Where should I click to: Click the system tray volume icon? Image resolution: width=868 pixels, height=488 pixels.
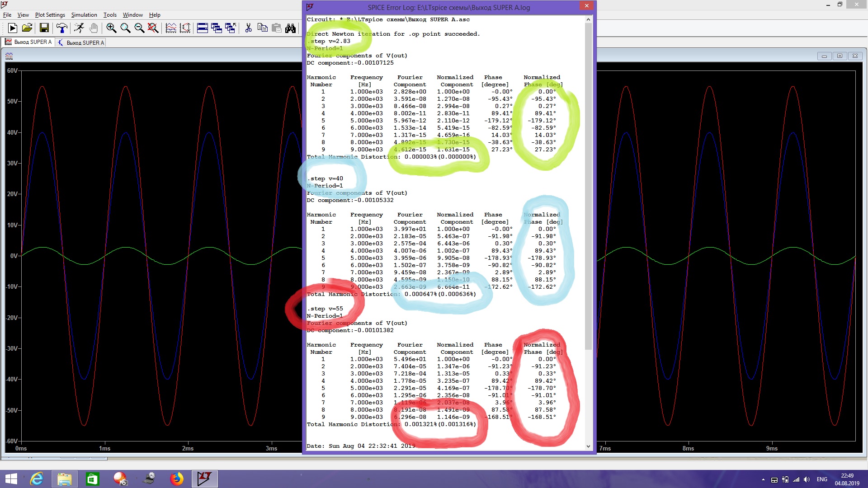807,479
